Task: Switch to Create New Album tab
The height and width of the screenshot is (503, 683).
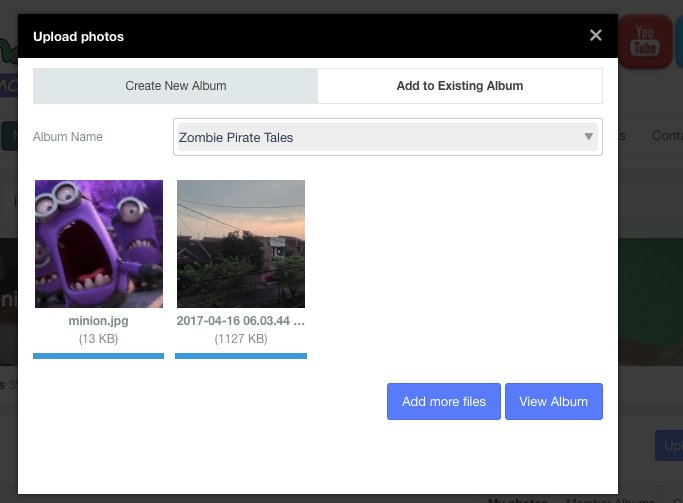Action: 176,86
